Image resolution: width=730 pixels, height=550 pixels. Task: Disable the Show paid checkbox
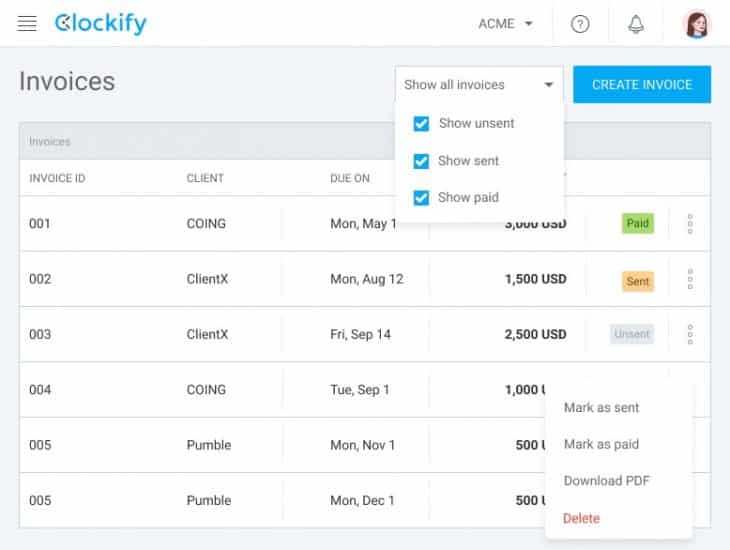click(x=421, y=198)
